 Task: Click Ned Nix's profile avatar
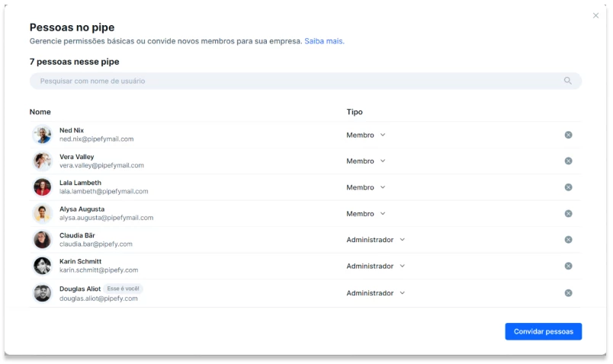coord(43,135)
